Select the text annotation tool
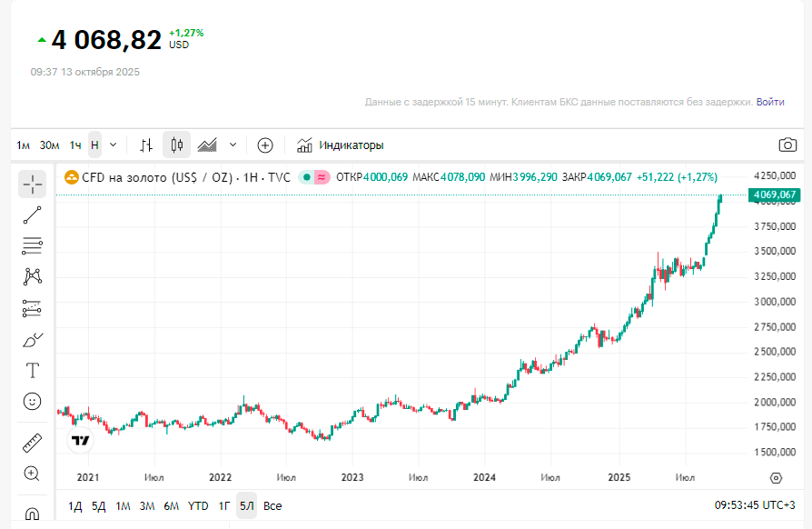This screenshot has width=812, height=529. [x=33, y=370]
